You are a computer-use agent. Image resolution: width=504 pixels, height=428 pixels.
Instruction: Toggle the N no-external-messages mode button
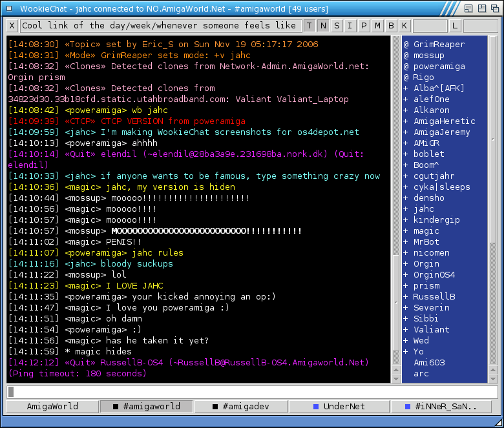click(322, 26)
